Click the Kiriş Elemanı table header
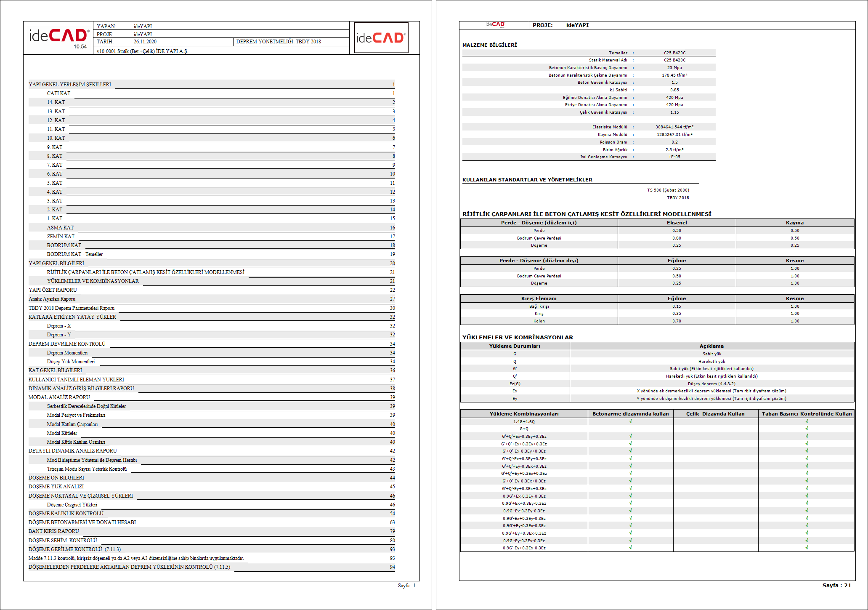868x610 pixels. click(539, 298)
